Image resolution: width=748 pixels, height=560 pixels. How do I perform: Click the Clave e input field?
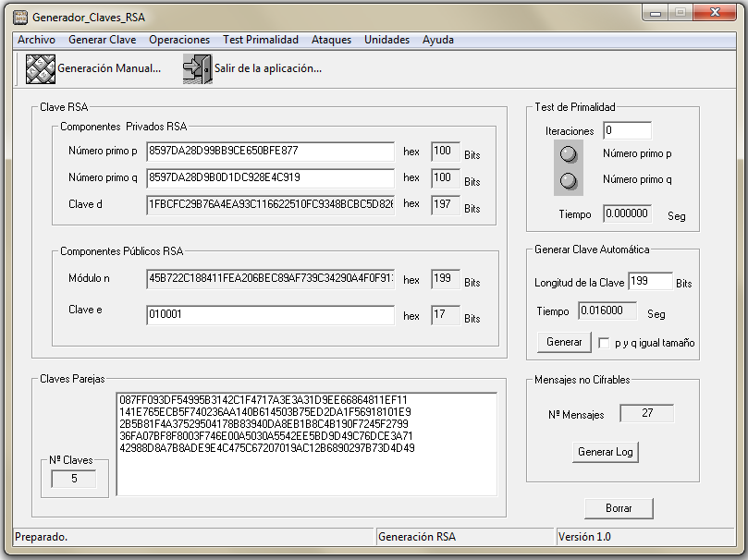tap(270, 316)
